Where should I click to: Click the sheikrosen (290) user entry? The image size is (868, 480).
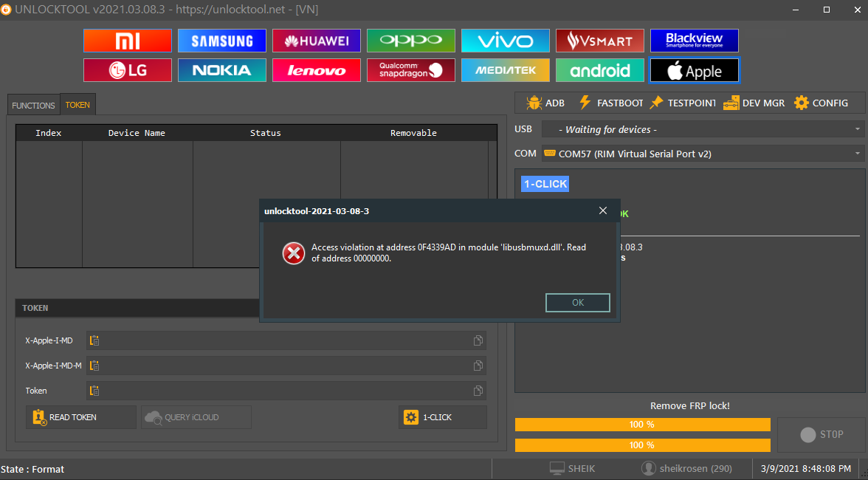pos(686,468)
